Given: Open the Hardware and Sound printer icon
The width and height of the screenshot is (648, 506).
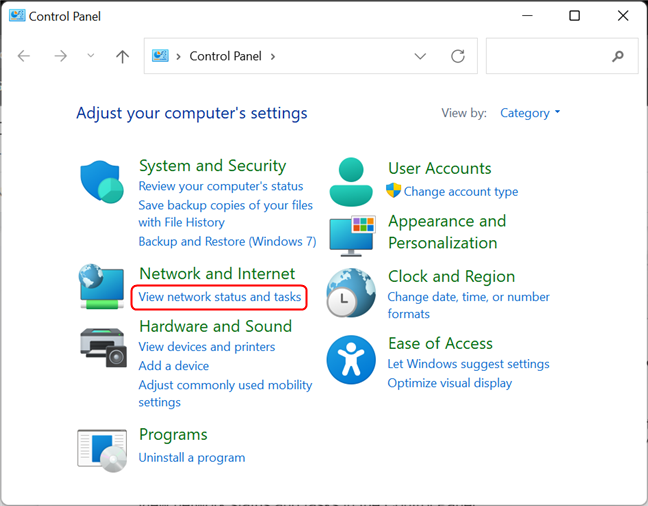Looking at the screenshot, I should click(103, 348).
